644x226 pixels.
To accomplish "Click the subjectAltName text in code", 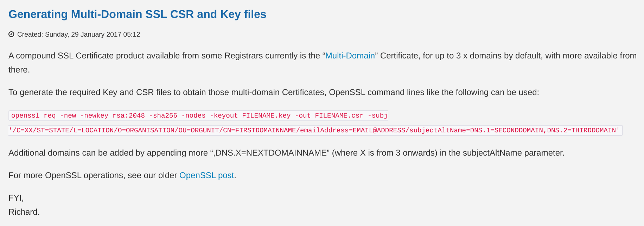I will click(438, 130).
